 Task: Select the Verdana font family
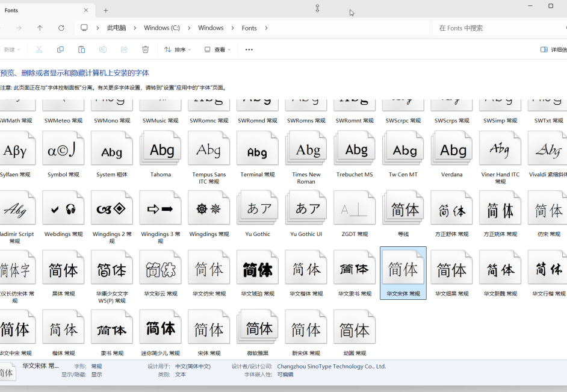point(451,155)
